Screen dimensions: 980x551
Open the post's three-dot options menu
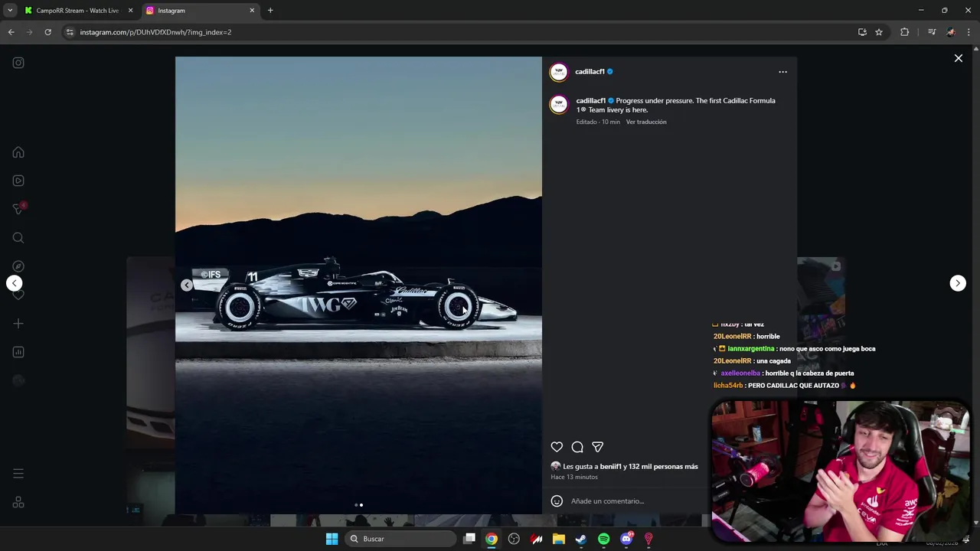782,72
